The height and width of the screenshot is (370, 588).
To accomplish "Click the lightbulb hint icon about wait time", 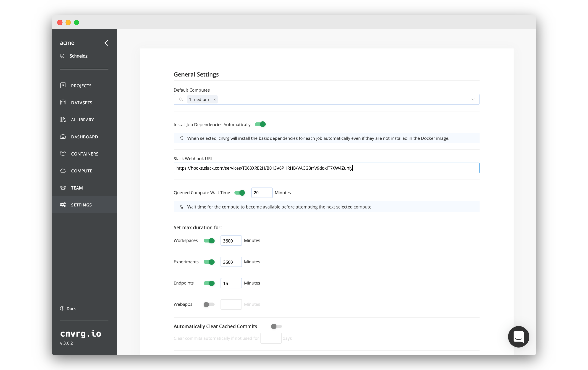I will [182, 207].
